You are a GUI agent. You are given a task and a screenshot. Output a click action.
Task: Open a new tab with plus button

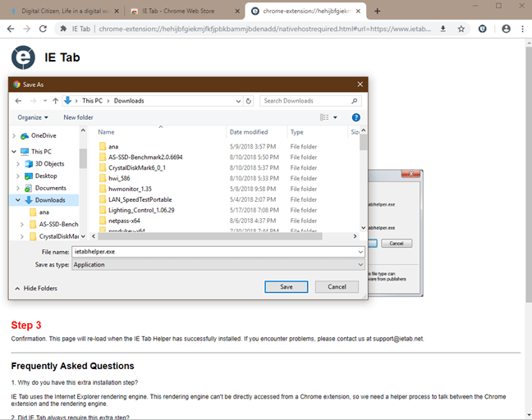pyautogui.click(x=378, y=11)
